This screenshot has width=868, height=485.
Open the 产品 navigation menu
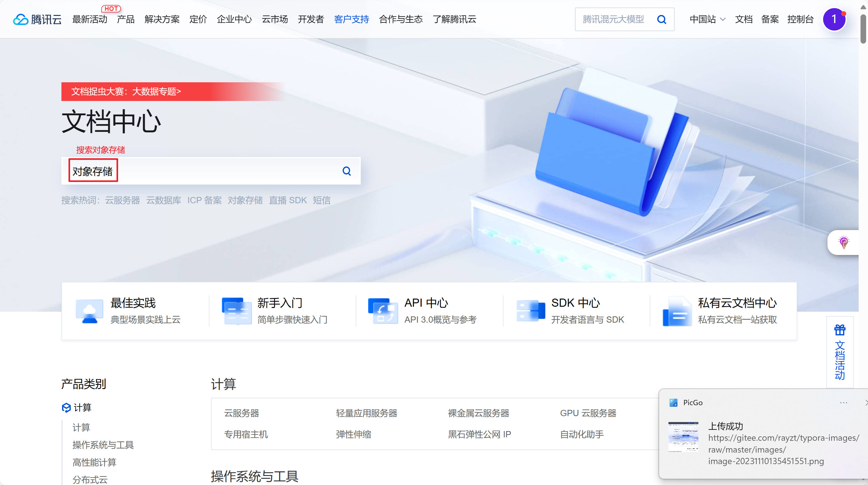125,19
